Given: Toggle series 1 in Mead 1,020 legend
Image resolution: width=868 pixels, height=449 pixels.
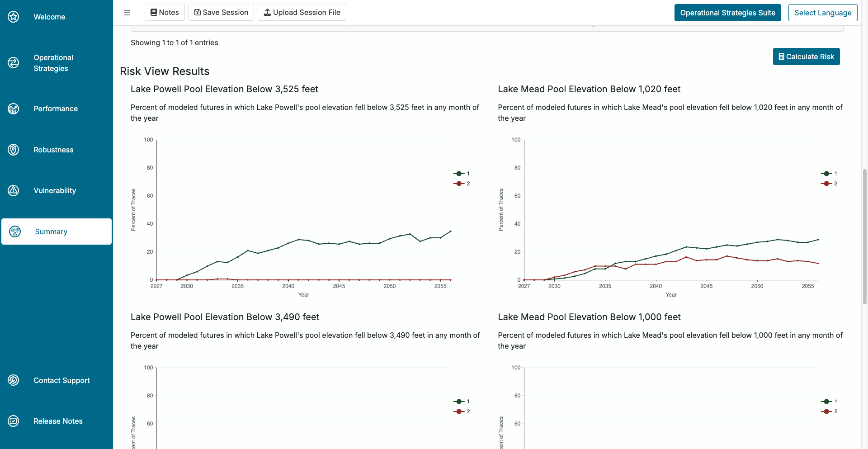Looking at the screenshot, I should pos(830,174).
